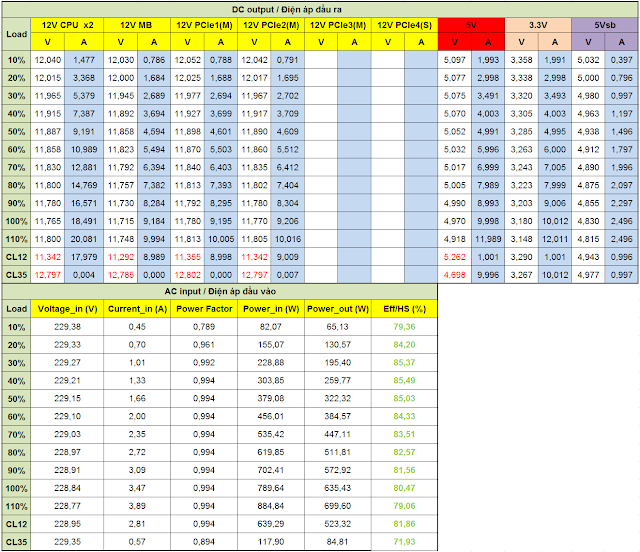This screenshot has width=640, height=552.
Task: Select the Power_out (W) column header
Action: coord(337,309)
